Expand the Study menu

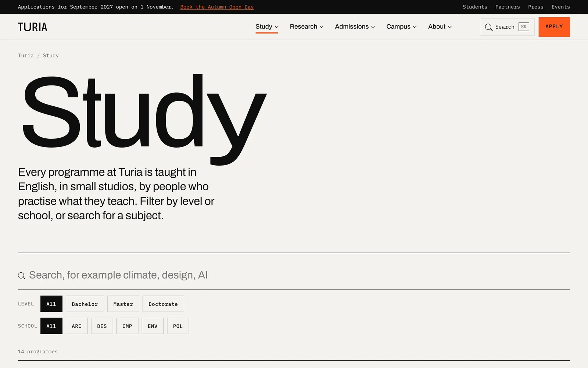[x=267, y=26]
